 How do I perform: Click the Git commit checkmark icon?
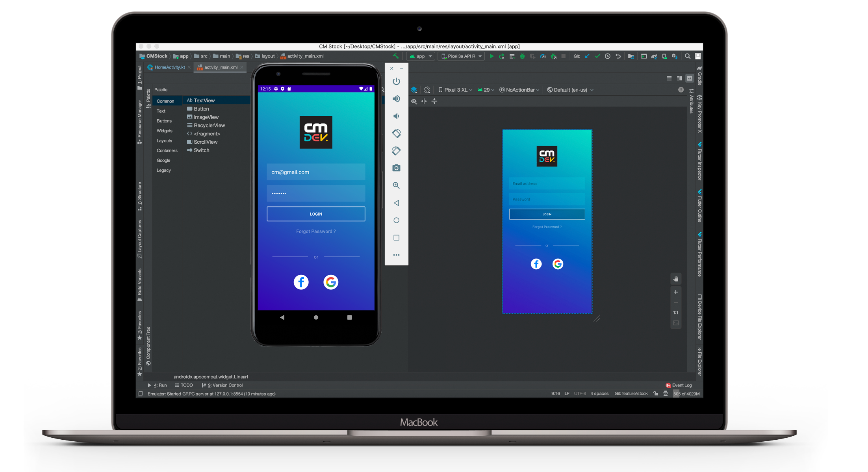tap(597, 56)
